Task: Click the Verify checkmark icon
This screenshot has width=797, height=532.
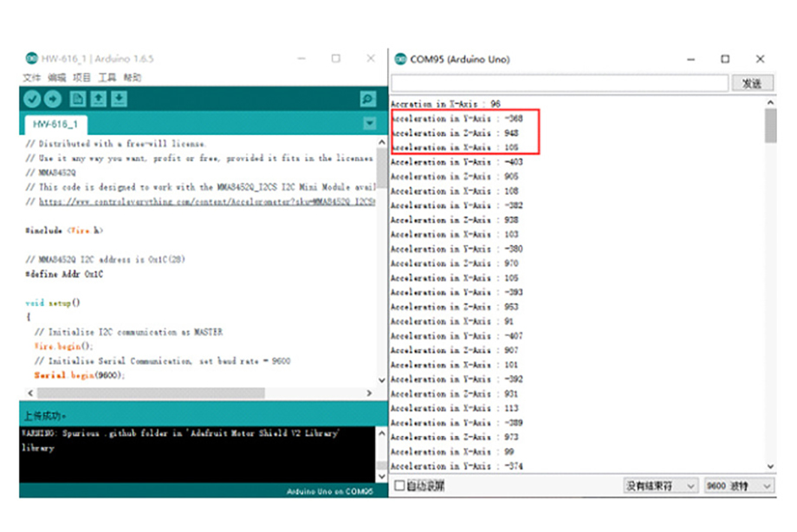Action: [x=32, y=99]
